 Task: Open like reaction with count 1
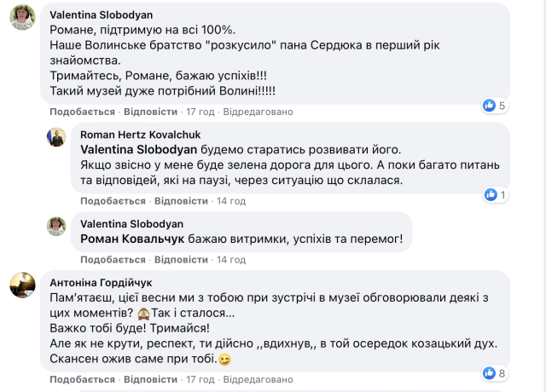point(495,195)
